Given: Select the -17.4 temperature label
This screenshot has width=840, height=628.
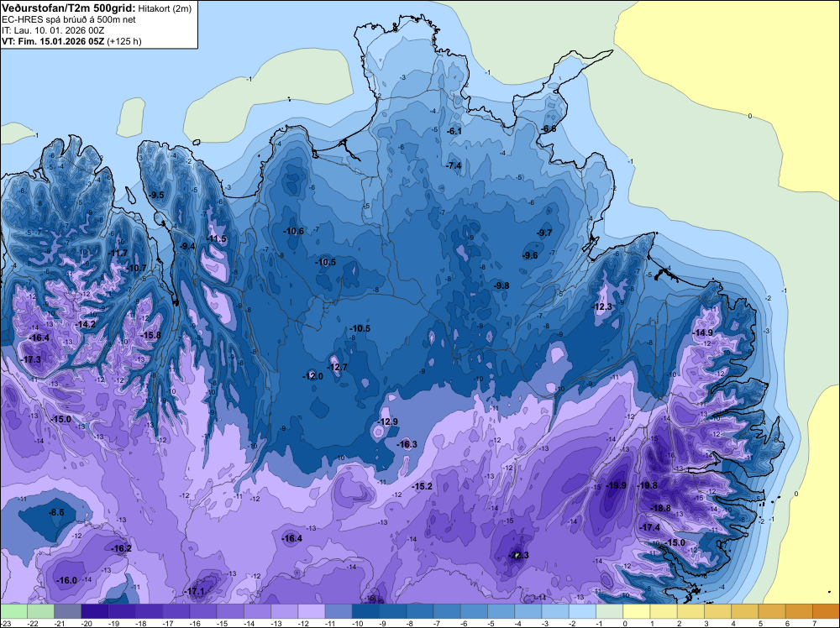Looking at the screenshot, I should click(x=650, y=527).
